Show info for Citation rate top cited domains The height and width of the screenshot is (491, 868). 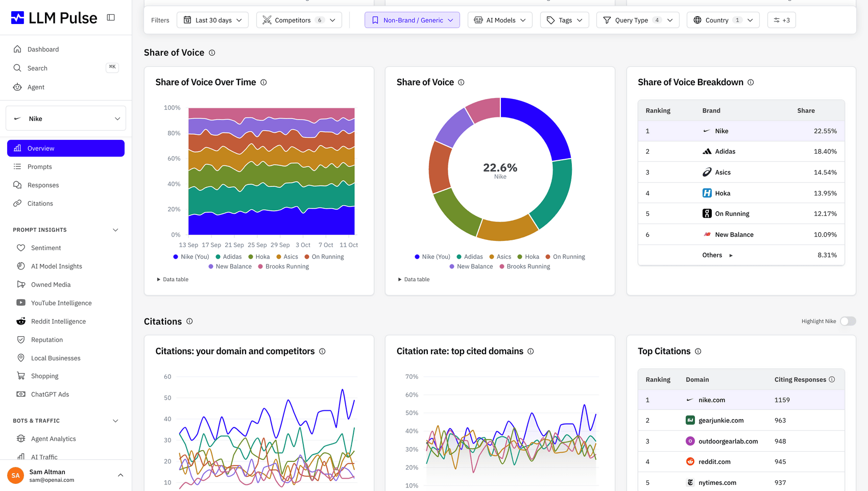click(x=531, y=351)
